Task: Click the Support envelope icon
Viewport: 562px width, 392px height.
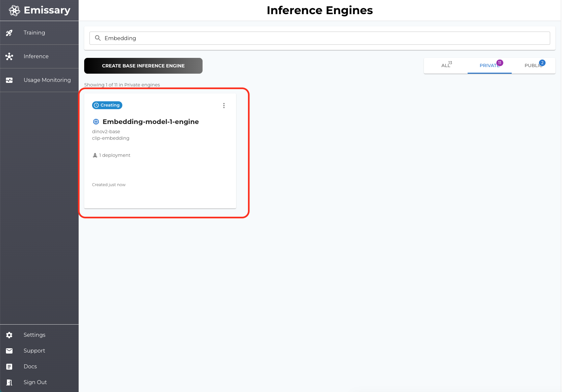Action: (x=9, y=351)
